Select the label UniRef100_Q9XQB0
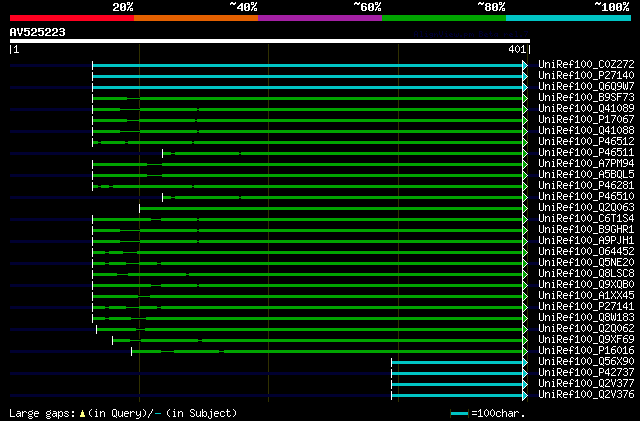The width and height of the screenshot is (640, 421). (x=586, y=285)
